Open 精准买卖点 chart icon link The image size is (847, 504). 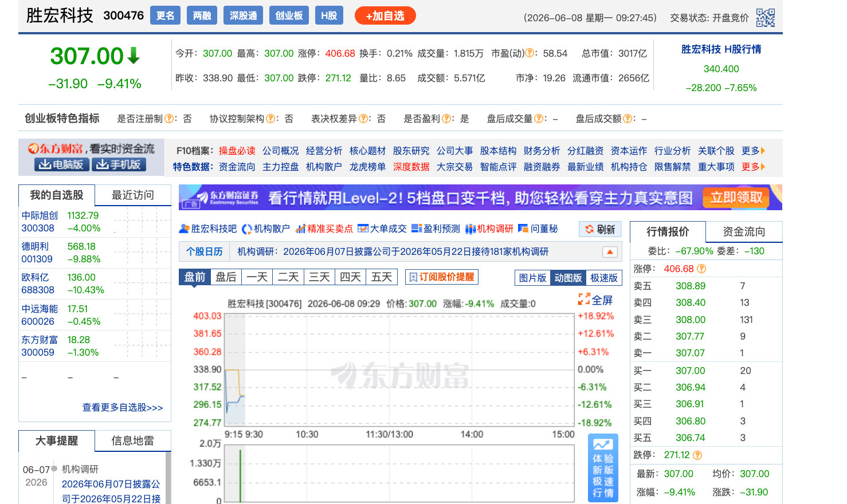[x=324, y=229]
